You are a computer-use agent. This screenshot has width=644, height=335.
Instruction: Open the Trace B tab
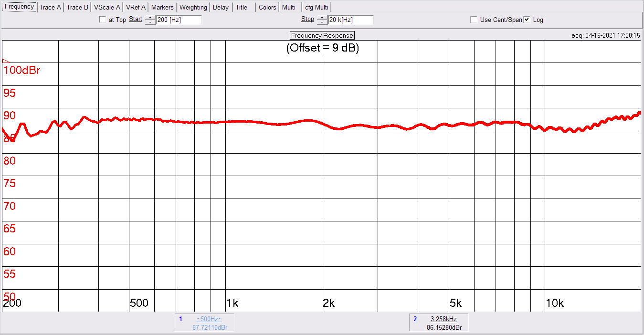pyautogui.click(x=77, y=7)
